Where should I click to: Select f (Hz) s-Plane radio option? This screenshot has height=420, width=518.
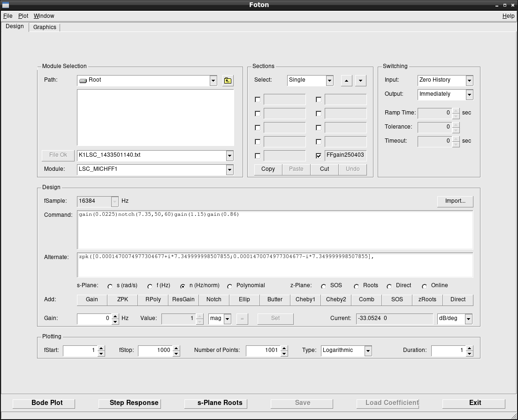pos(150,287)
